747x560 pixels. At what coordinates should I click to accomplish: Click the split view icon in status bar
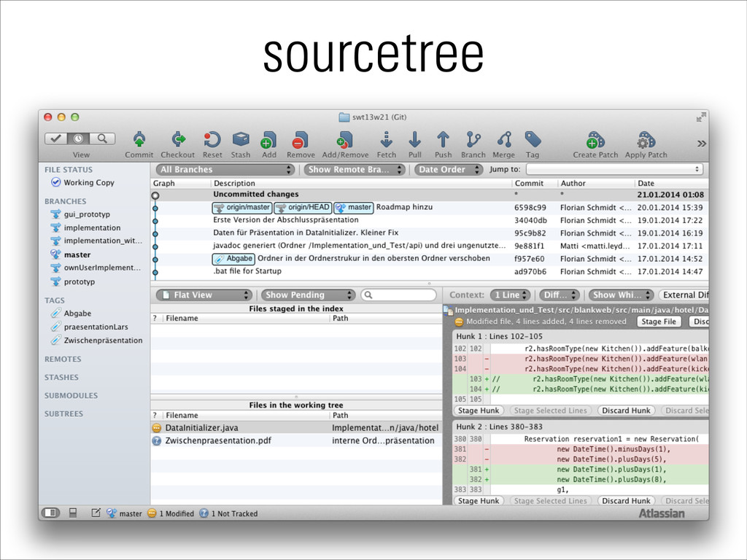73,513
